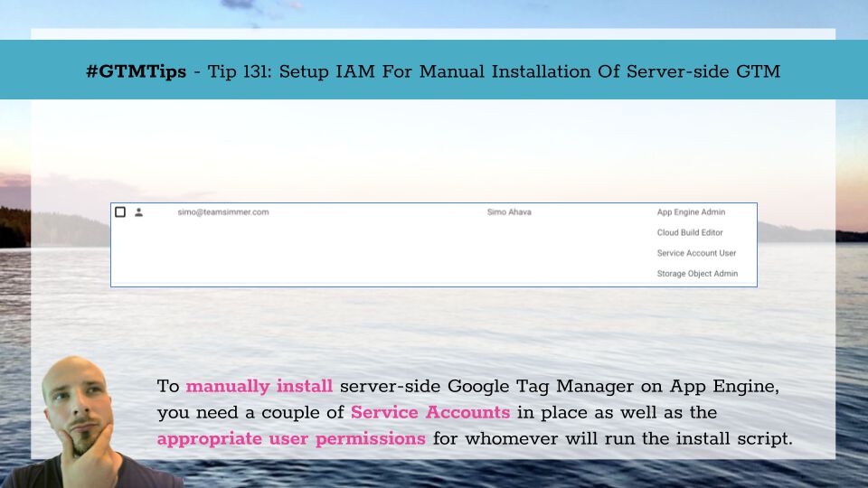Select the Cloud Build Editor role
868x488 pixels.
(x=690, y=232)
